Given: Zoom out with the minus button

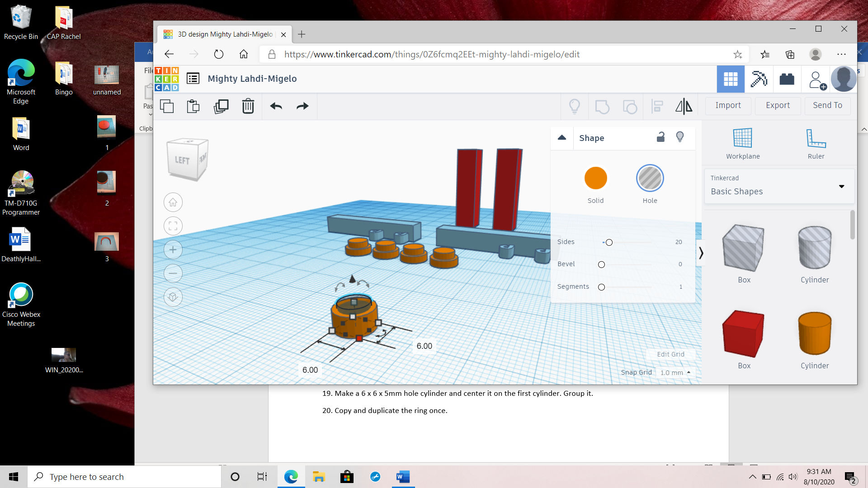Looking at the screenshot, I should point(173,273).
